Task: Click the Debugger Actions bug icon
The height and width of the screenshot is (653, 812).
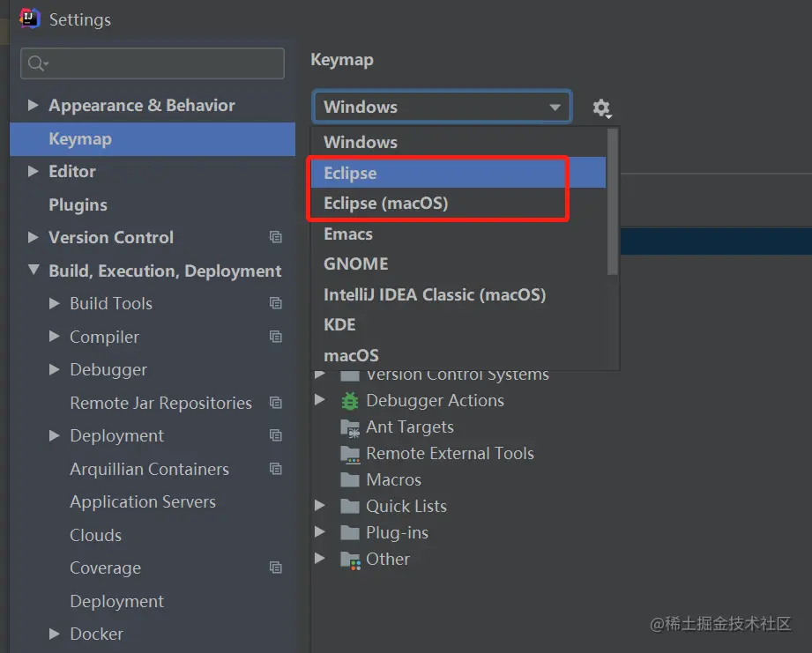Action: (x=350, y=401)
